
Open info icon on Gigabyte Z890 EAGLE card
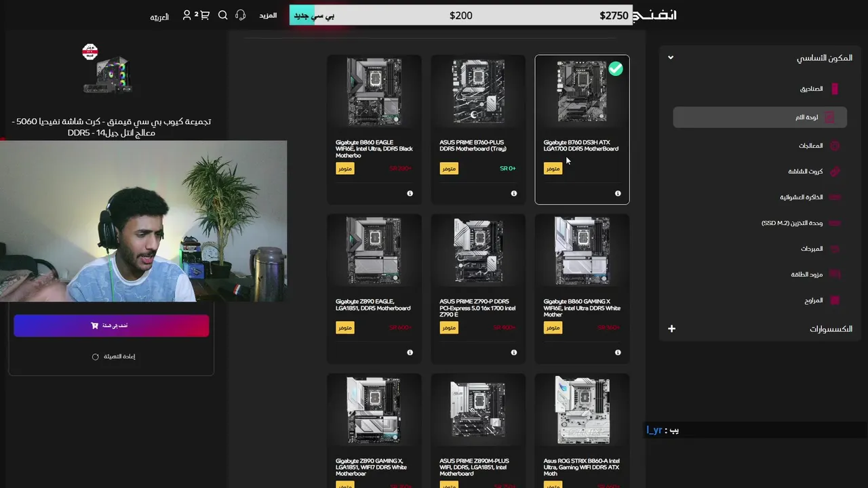410,352
